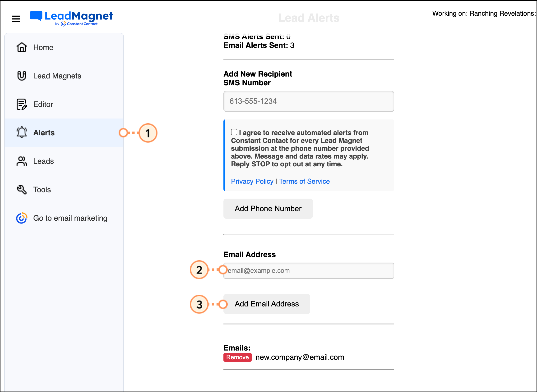Open the Leads page
This screenshot has height=392, width=537.
point(64,161)
